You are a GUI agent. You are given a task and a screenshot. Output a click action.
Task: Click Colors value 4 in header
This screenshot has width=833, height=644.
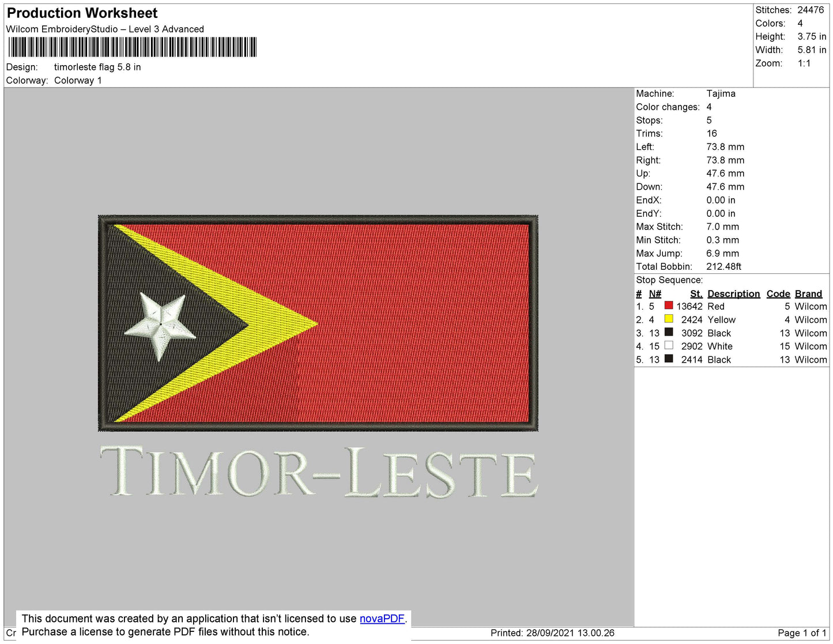[800, 24]
